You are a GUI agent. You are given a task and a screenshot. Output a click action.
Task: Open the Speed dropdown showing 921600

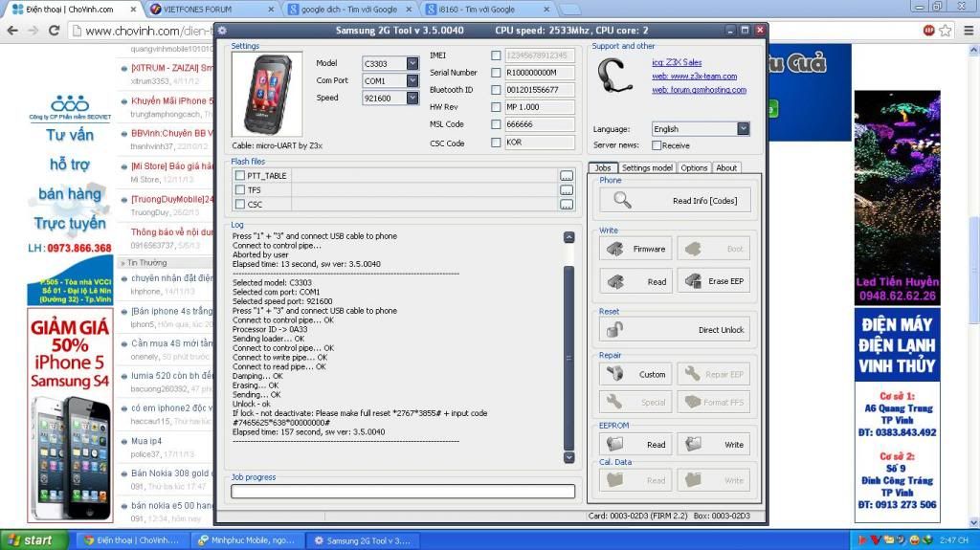412,98
